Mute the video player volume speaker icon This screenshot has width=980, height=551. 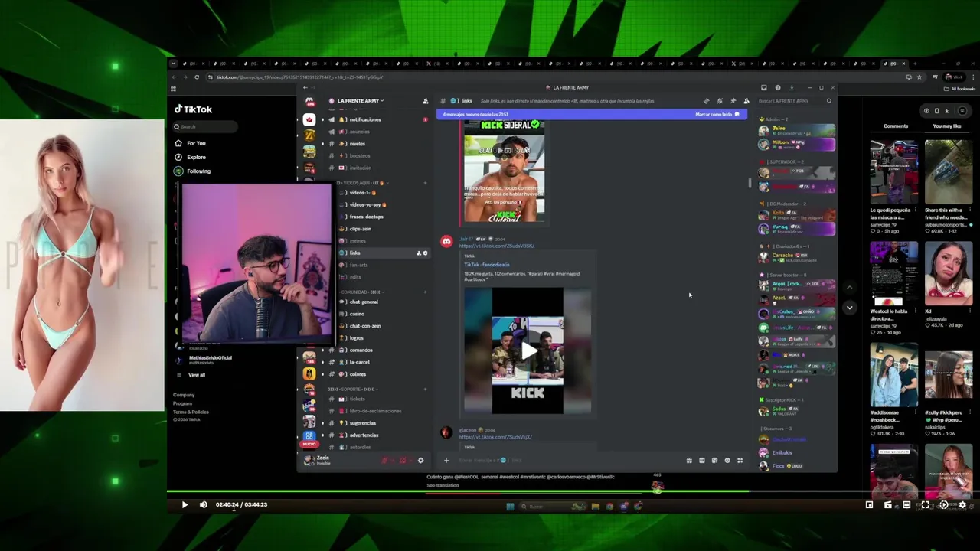click(x=203, y=504)
